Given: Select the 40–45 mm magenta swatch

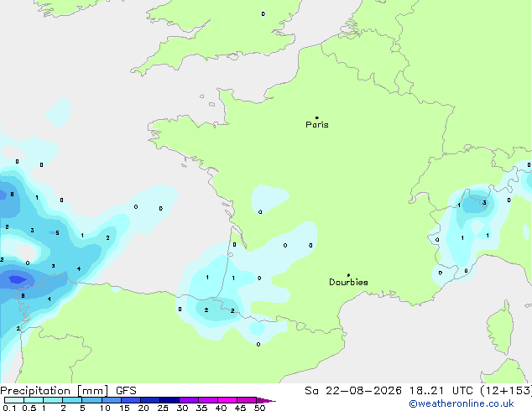Looking at the screenshot, I should point(227,400).
